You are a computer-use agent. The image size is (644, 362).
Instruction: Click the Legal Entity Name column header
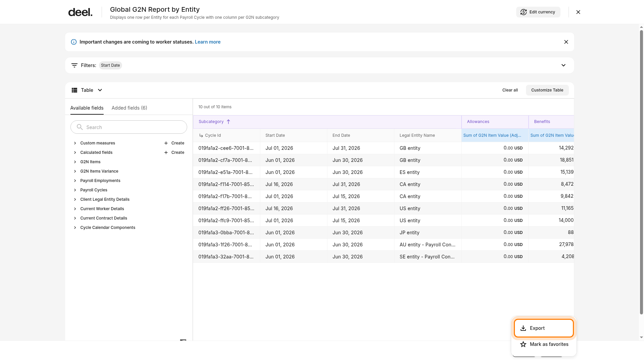(428, 135)
